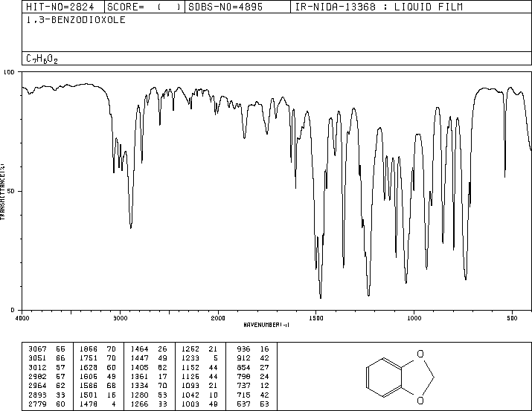Choose the 1152 row in peak table

199,367
